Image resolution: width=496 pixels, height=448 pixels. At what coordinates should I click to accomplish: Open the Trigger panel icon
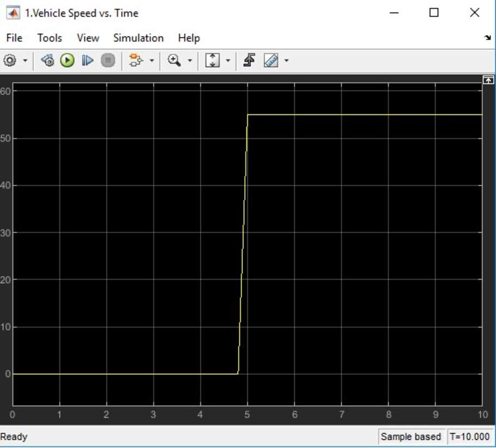pos(249,60)
